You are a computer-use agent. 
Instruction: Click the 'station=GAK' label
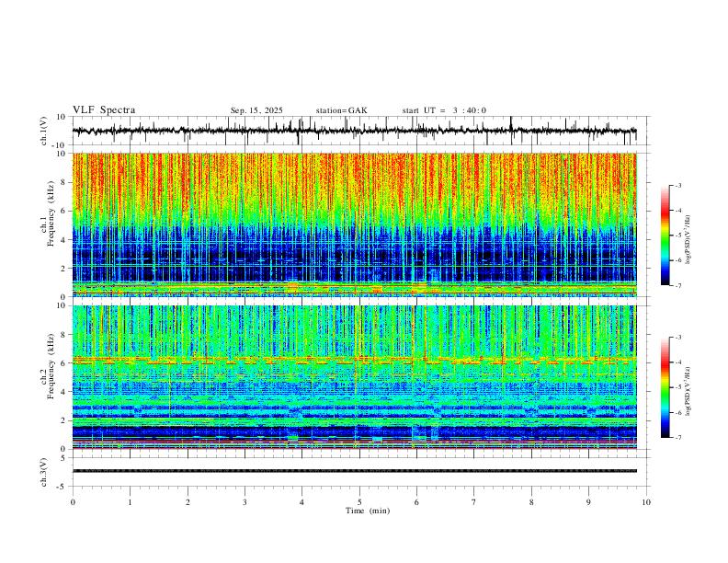[x=341, y=110]
